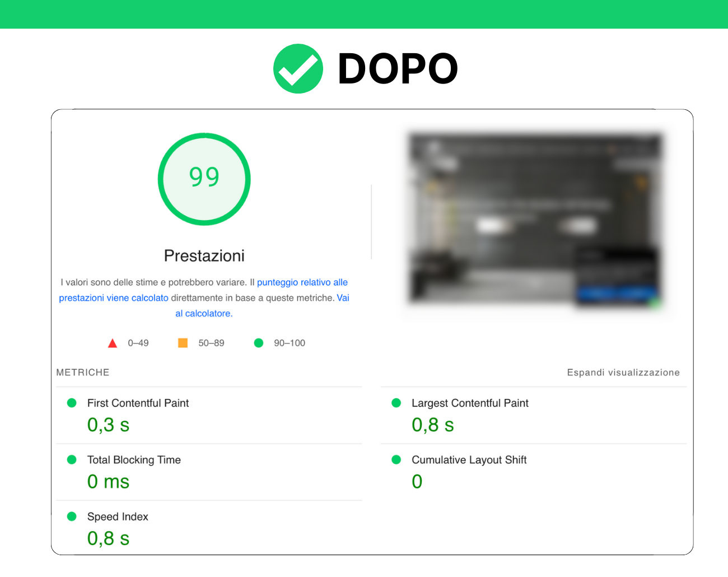Click the orange square 50–89 legend icon

point(183,343)
